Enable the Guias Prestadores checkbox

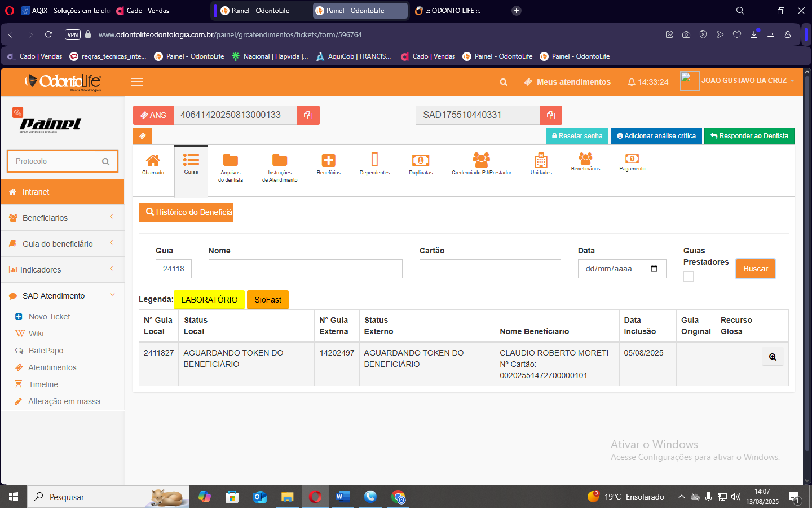click(x=689, y=277)
